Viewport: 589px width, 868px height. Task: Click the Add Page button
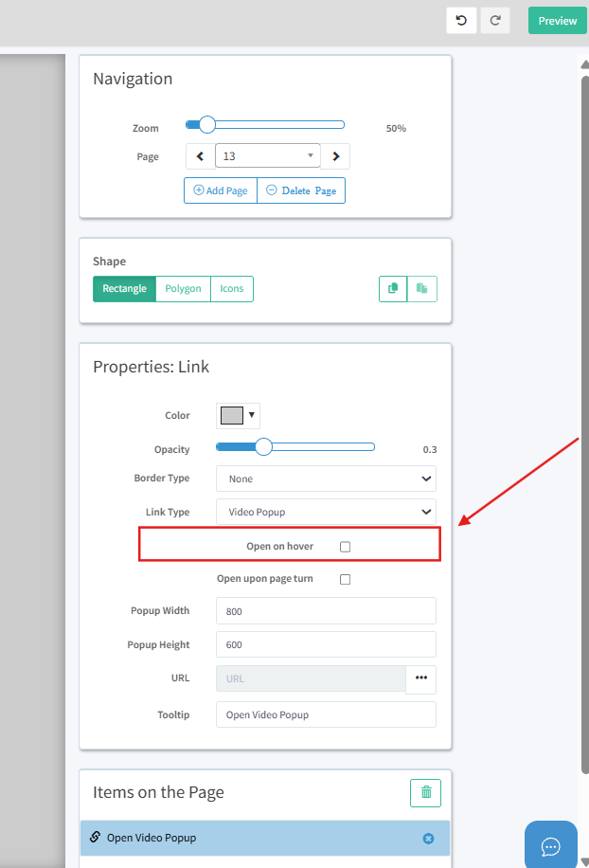pyautogui.click(x=221, y=190)
